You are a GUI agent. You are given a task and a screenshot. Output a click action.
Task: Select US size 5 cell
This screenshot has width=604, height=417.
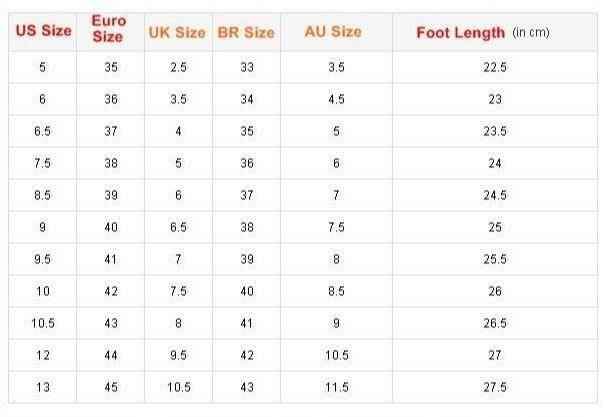click(43, 67)
